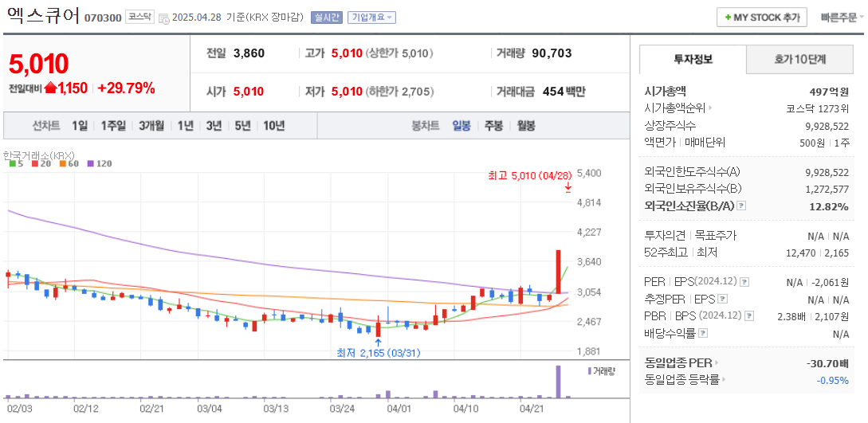This screenshot has width=868, height=423.
Task: Click the tallest purple volume bar
Action: tap(558, 382)
